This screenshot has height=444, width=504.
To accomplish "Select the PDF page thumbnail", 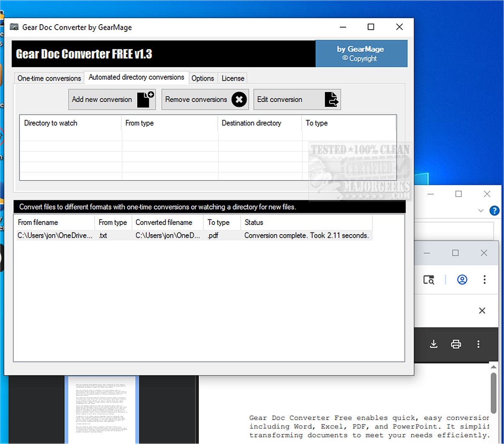I will pyautogui.click(x=102, y=410).
